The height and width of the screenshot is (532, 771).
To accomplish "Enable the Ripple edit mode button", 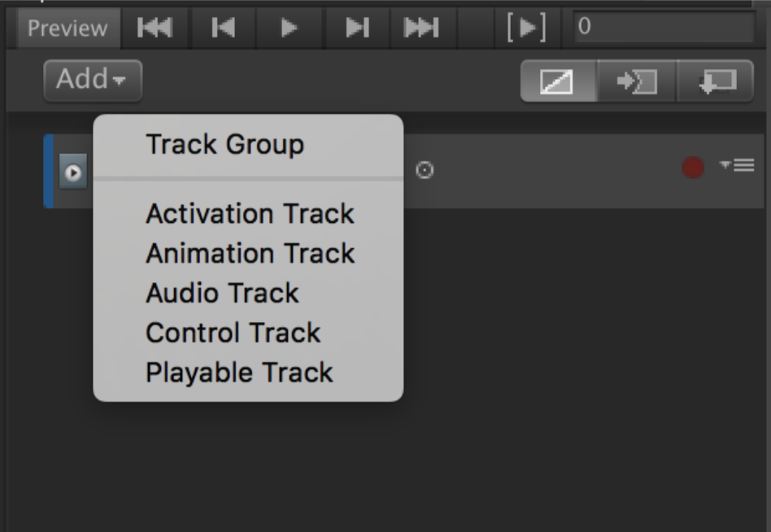I will (x=636, y=81).
